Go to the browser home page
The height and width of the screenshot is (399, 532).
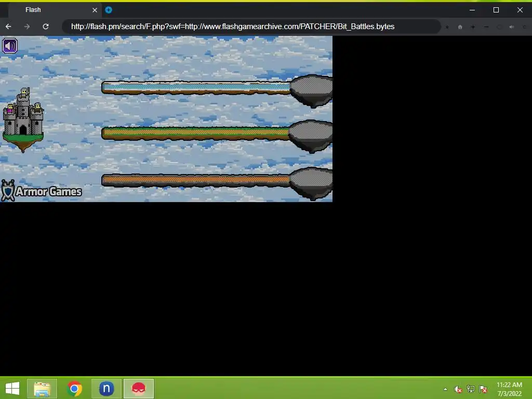[460, 27]
